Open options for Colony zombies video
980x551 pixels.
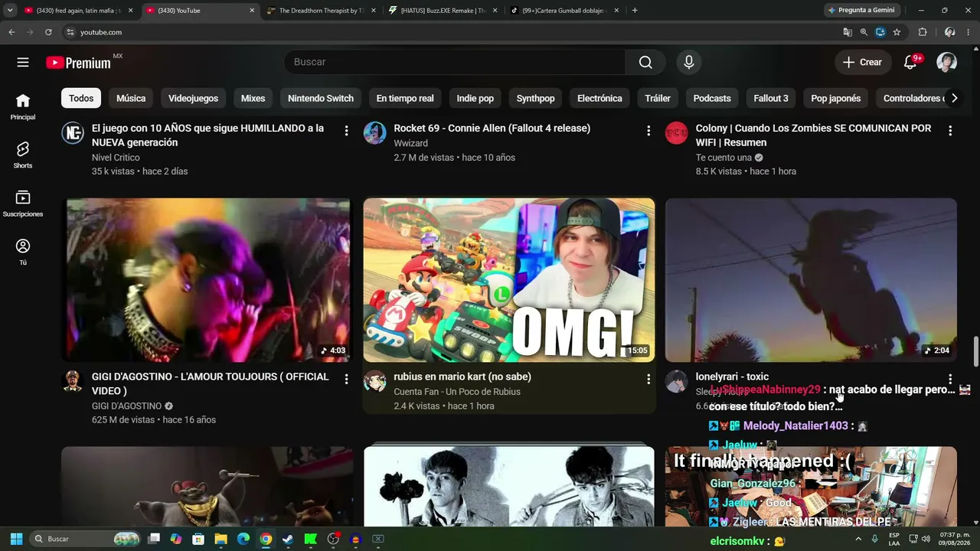(950, 131)
